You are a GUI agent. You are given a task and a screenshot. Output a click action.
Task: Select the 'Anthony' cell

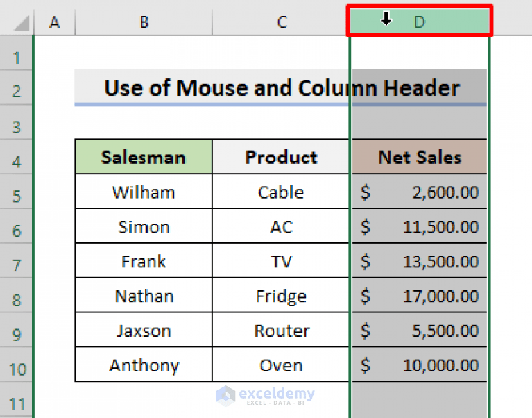point(144,365)
